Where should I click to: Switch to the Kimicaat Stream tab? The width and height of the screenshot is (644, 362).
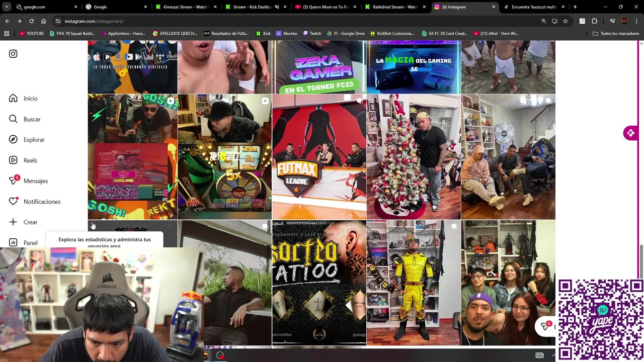186,7
